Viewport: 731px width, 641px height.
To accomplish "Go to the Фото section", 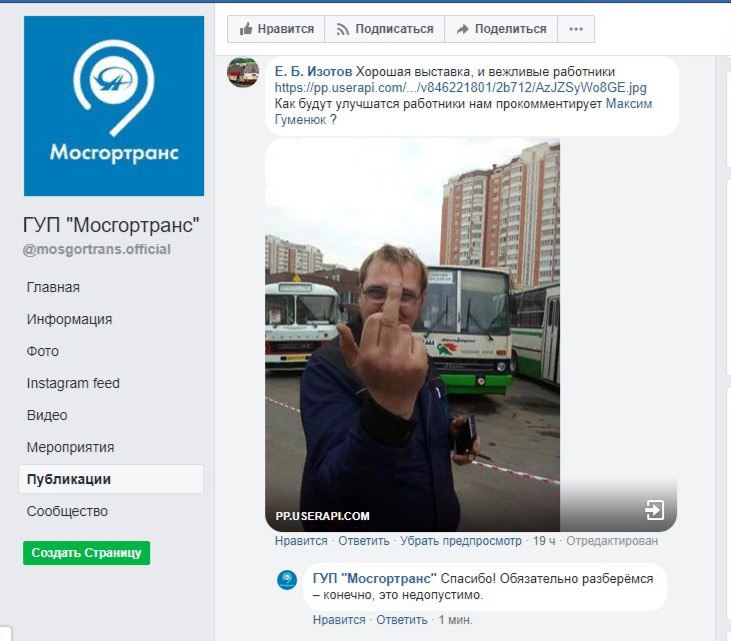I will pos(42,351).
